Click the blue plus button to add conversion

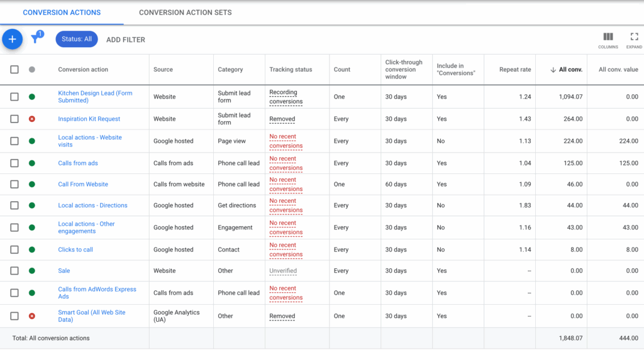tap(12, 40)
